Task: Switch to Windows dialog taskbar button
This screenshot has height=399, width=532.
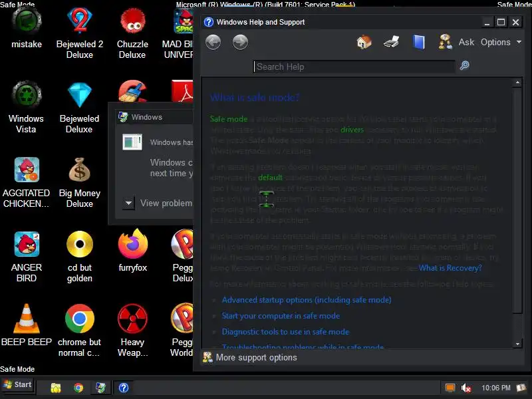Action: [x=101, y=388]
